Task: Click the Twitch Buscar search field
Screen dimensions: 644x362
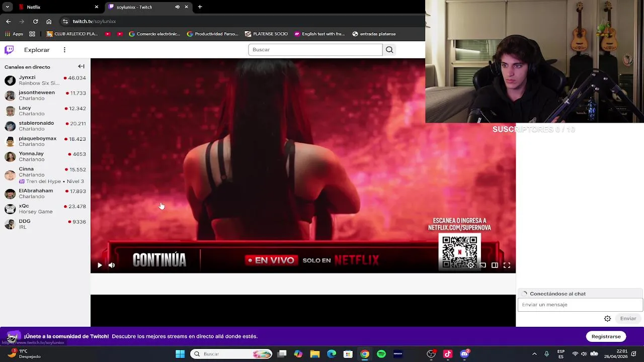Action: click(x=315, y=50)
